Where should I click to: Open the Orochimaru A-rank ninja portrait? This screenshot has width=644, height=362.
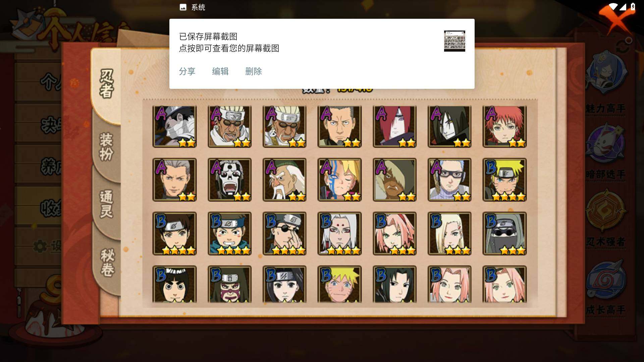pyautogui.click(x=449, y=126)
